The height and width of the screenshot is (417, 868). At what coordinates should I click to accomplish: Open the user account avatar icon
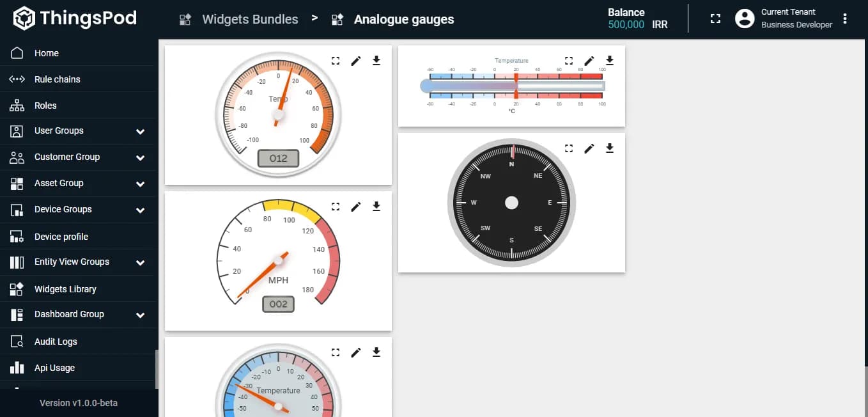coord(745,19)
